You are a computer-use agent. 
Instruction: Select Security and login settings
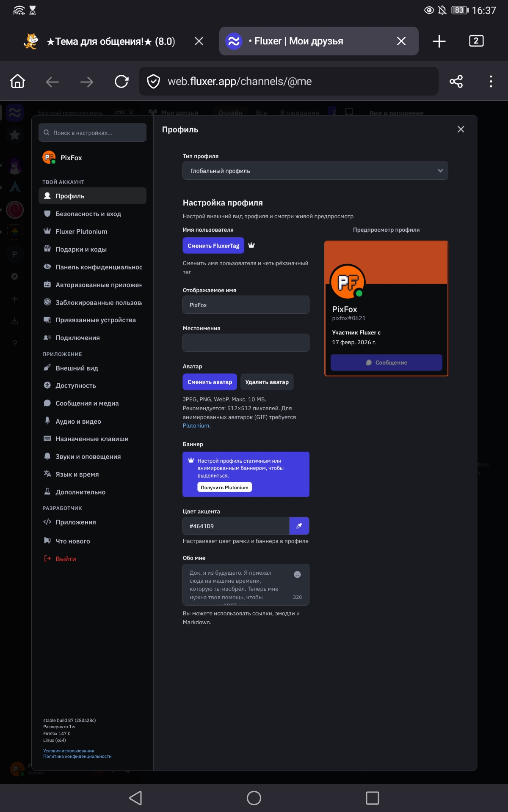tap(88, 214)
